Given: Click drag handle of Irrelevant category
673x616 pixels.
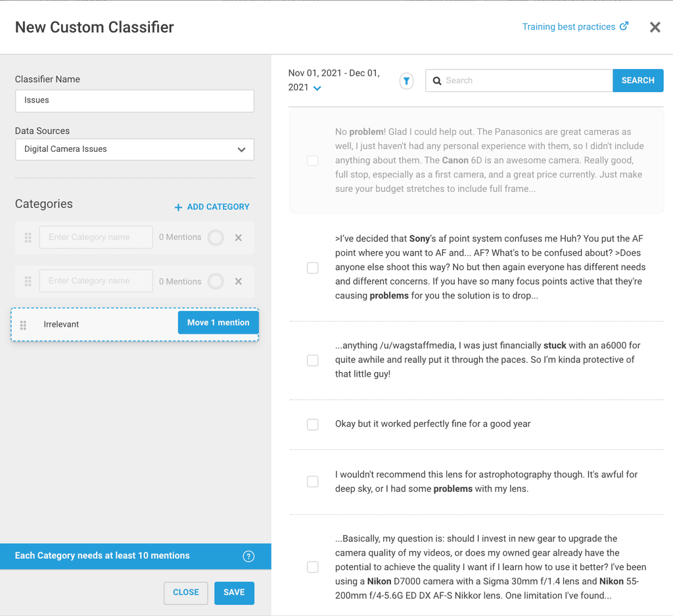Looking at the screenshot, I should point(24,325).
